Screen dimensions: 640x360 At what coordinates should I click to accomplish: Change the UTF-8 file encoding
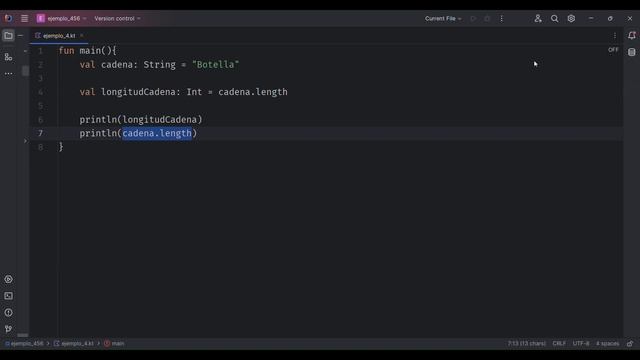point(581,344)
